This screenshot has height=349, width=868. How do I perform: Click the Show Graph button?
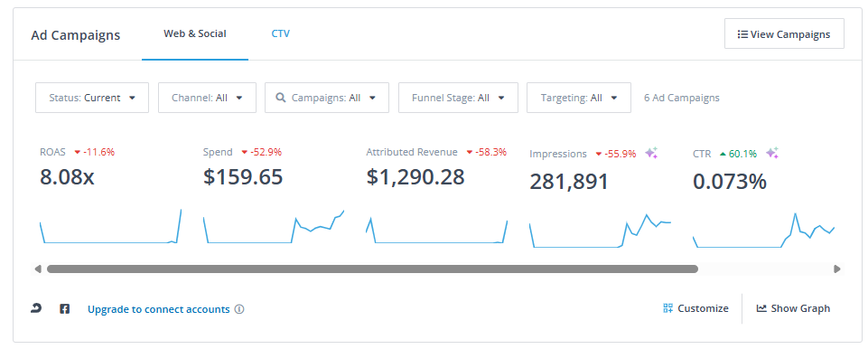click(x=793, y=308)
